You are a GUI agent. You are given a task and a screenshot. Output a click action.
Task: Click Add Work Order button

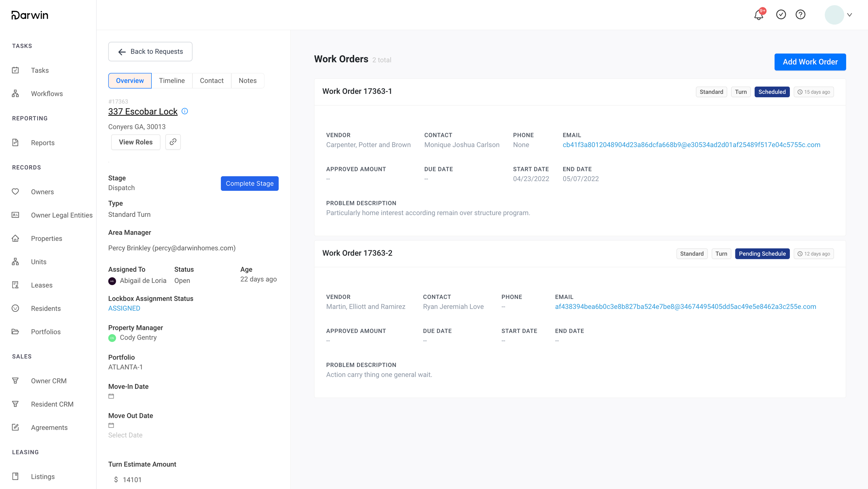810,62
